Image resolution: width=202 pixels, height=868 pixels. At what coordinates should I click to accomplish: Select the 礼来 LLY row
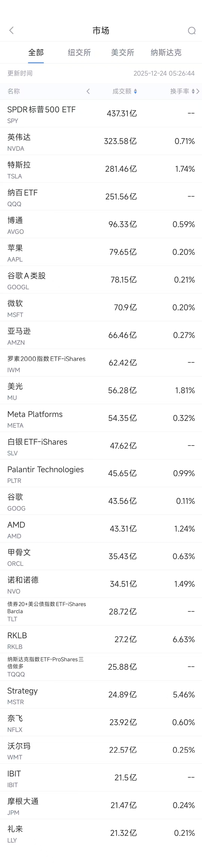pyautogui.click(x=101, y=833)
